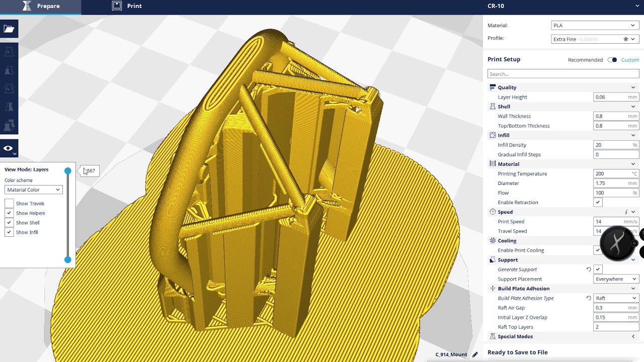Collapse the Build Plate Adhesion chevron
Image resolution: width=644 pixels, height=362 pixels.
[633, 289]
